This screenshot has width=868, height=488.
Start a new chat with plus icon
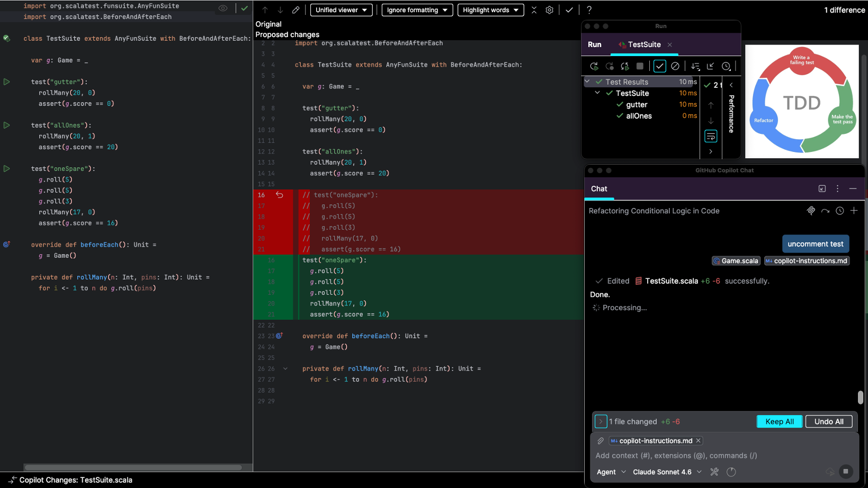pos(854,211)
